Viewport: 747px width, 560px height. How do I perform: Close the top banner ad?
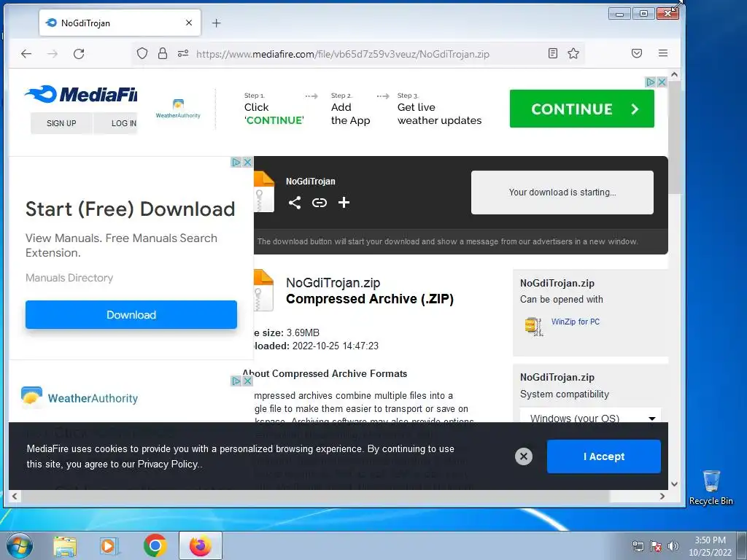tap(662, 82)
